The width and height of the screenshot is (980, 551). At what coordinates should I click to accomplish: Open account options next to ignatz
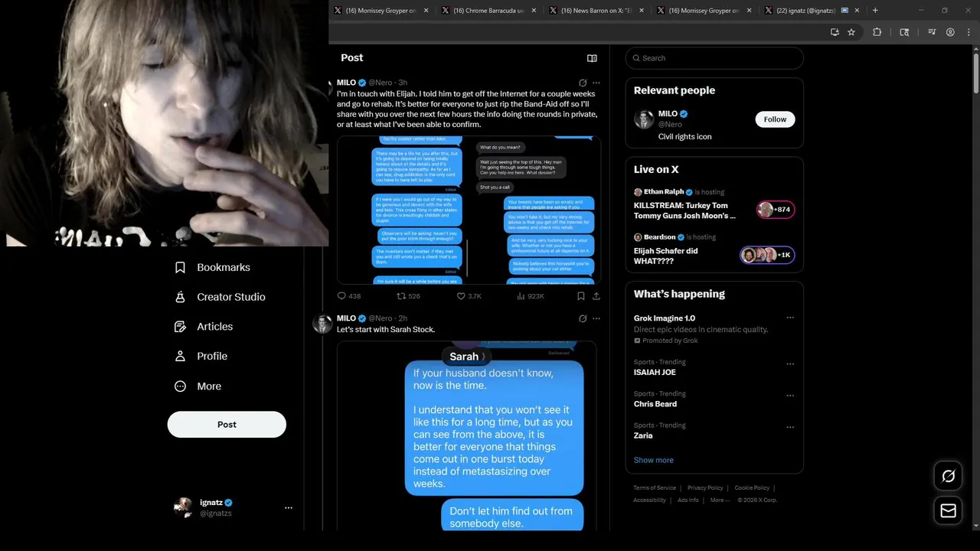pyautogui.click(x=289, y=507)
